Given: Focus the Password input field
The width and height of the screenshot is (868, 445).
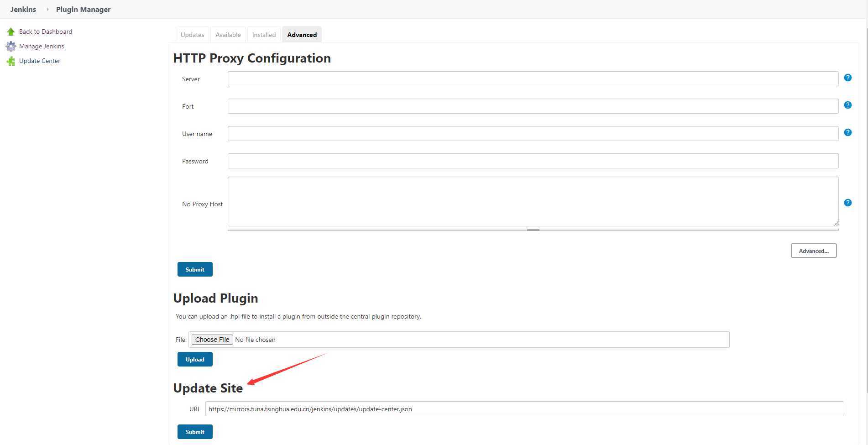Looking at the screenshot, I should click(x=533, y=161).
